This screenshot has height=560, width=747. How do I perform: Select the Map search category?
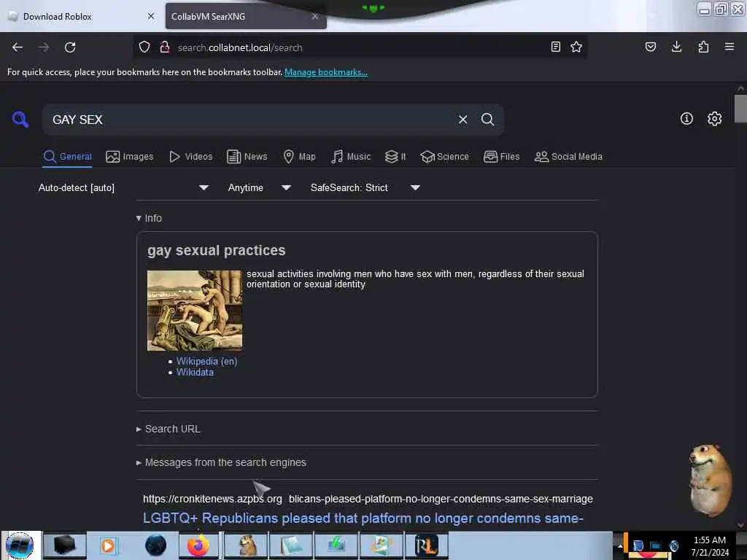299,157
